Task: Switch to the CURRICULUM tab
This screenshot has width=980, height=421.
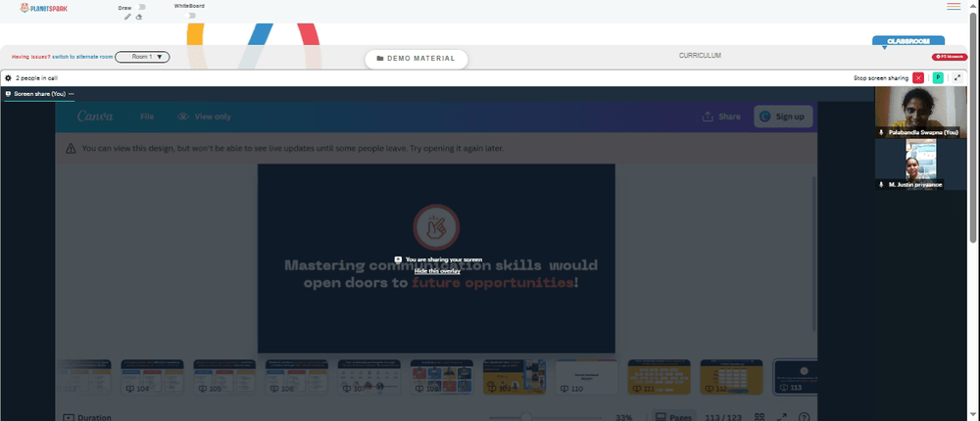Action: (700, 56)
